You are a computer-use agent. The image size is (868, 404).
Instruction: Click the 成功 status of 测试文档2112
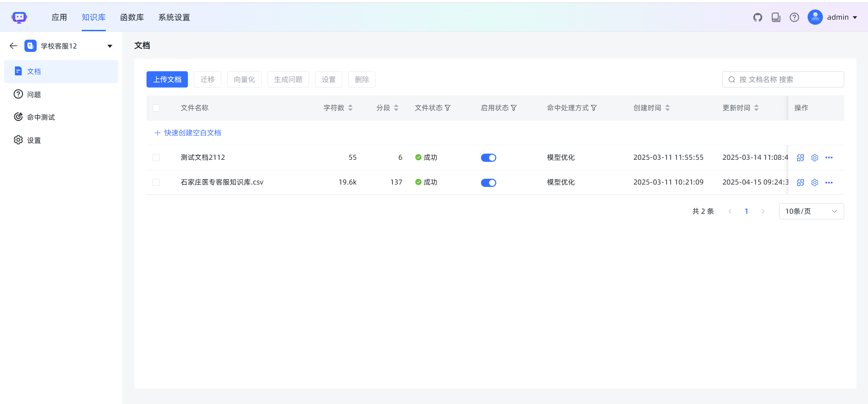[x=426, y=157]
